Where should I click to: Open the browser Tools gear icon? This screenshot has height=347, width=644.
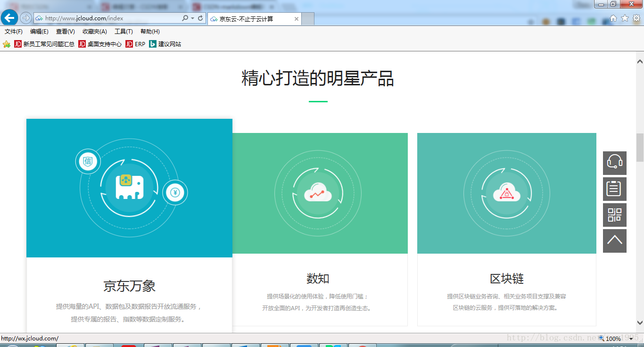coord(636,18)
